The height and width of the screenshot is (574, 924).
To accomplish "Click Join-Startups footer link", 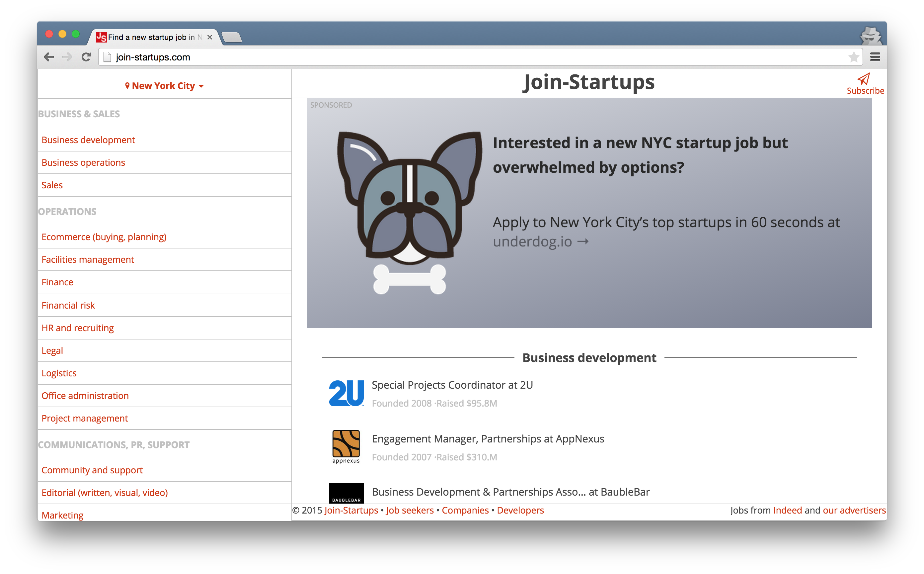I will (x=351, y=510).
